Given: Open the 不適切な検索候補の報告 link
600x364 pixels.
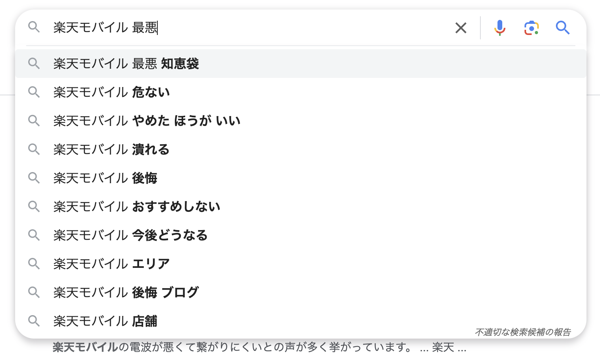Looking at the screenshot, I should 523,332.
